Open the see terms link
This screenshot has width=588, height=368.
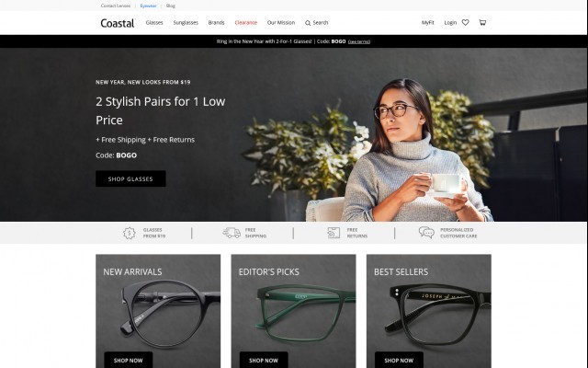[x=359, y=41]
